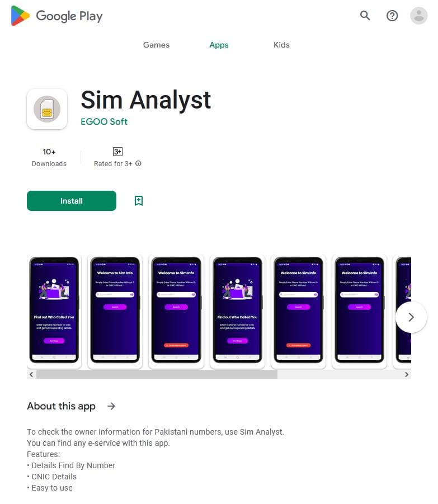Open the search magnifier icon
Image resolution: width=438 pixels, height=504 pixels.
365,16
